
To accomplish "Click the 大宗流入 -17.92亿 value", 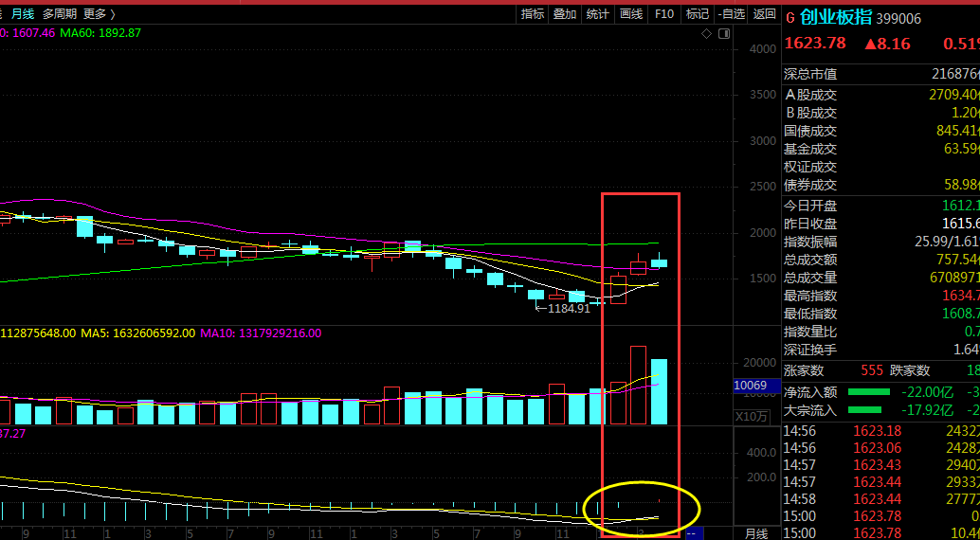I will click(x=927, y=410).
